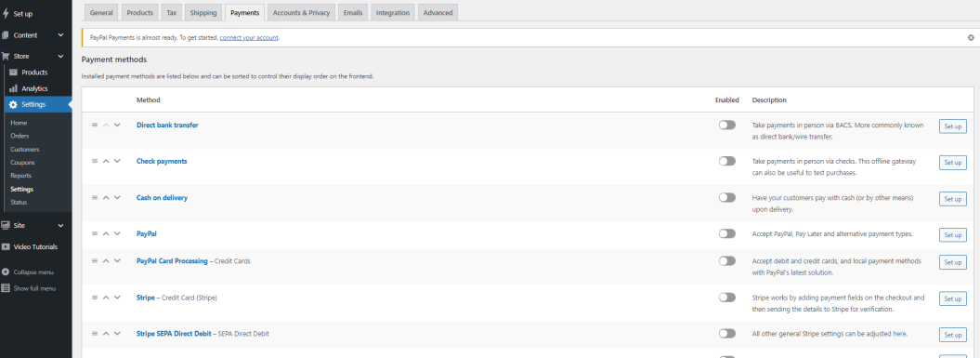980x358 pixels.
Task: Open the Accounts & Privacy tab
Action: (301, 12)
